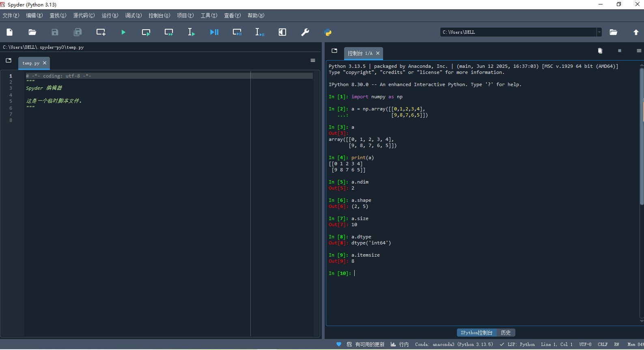Close the temp.py tab
The width and height of the screenshot is (644, 350).
(x=45, y=63)
